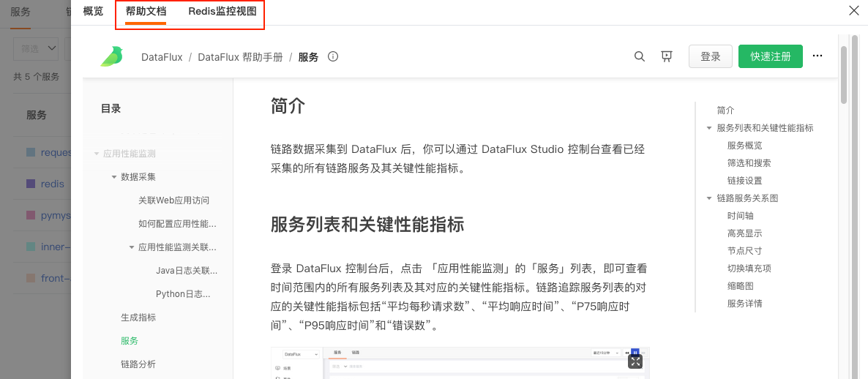Close the panel with the X icon

coord(854,10)
